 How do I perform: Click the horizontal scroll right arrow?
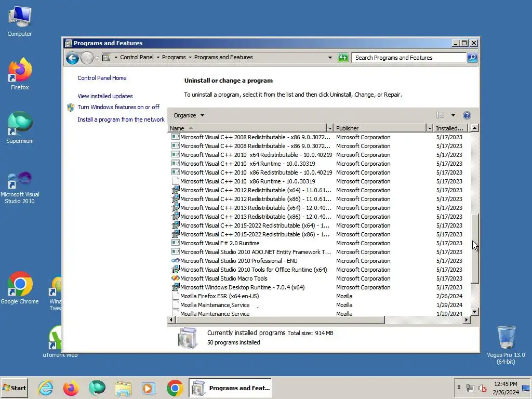point(467,320)
